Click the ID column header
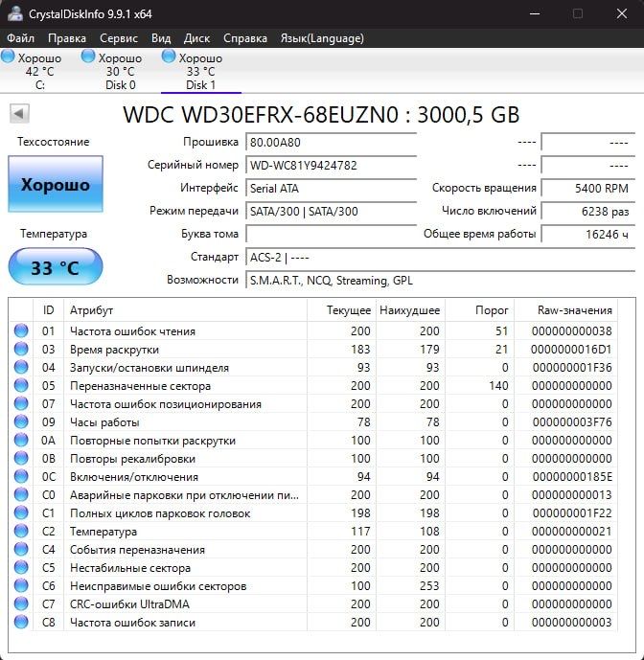This screenshot has height=660, width=644. point(49,310)
